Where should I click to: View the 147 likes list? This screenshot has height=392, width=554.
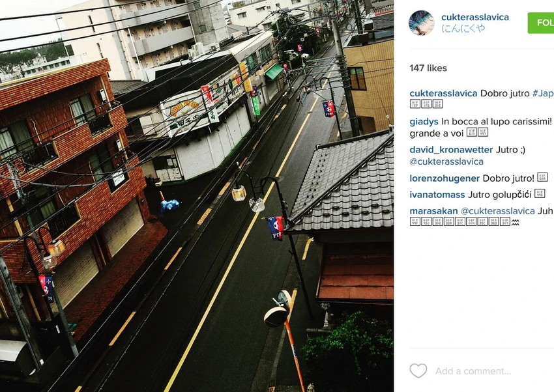[x=428, y=68]
